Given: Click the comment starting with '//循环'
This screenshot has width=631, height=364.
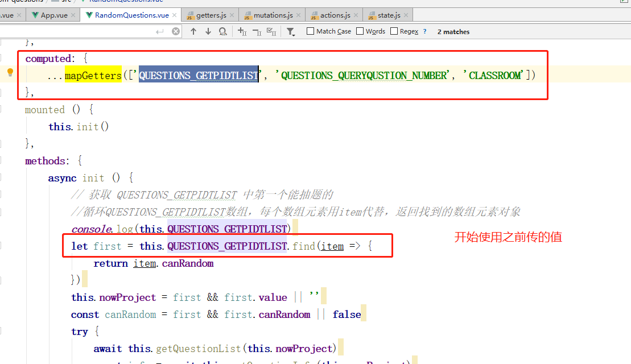Looking at the screenshot, I should 295,212.
